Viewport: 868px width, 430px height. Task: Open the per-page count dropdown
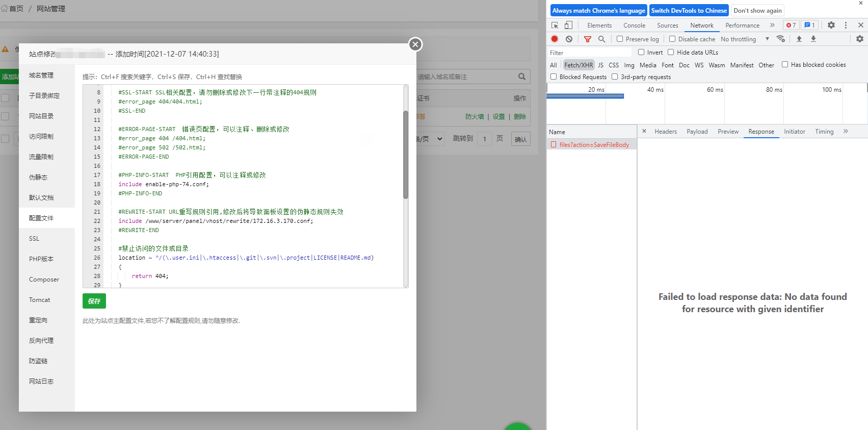(430, 139)
